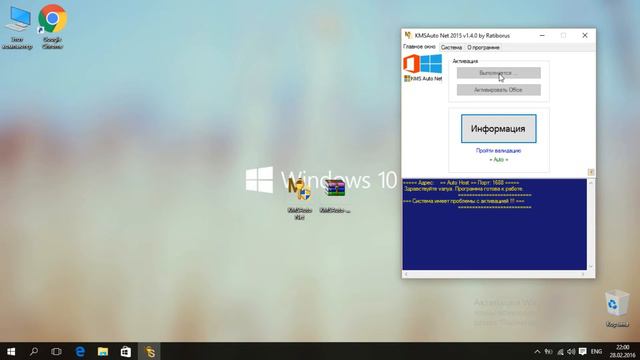Screen dimensions: 640x360
Task: Click the Здравствуйте console greeting line
Action: pos(463,189)
